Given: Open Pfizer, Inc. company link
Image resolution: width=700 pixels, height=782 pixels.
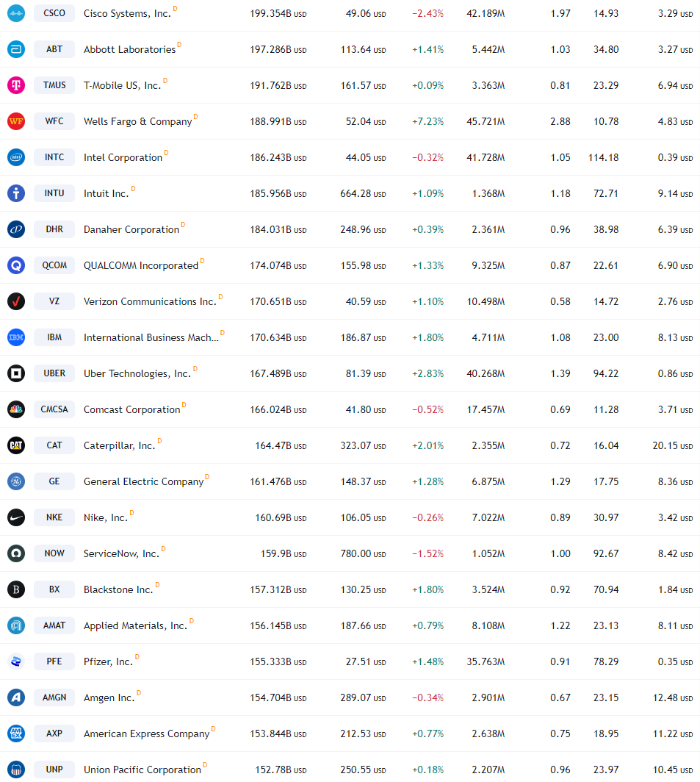Looking at the screenshot, I should (108, 661).
